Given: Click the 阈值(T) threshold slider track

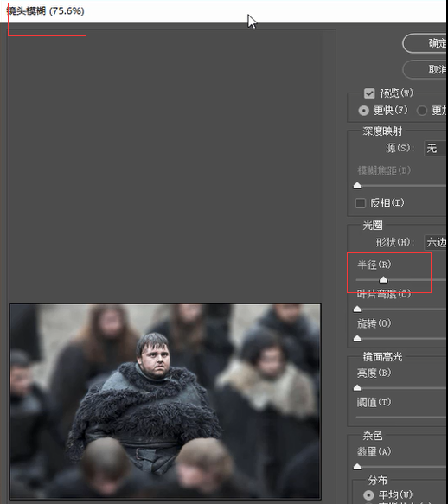Looking at the screenshot, I should point(401,418).
